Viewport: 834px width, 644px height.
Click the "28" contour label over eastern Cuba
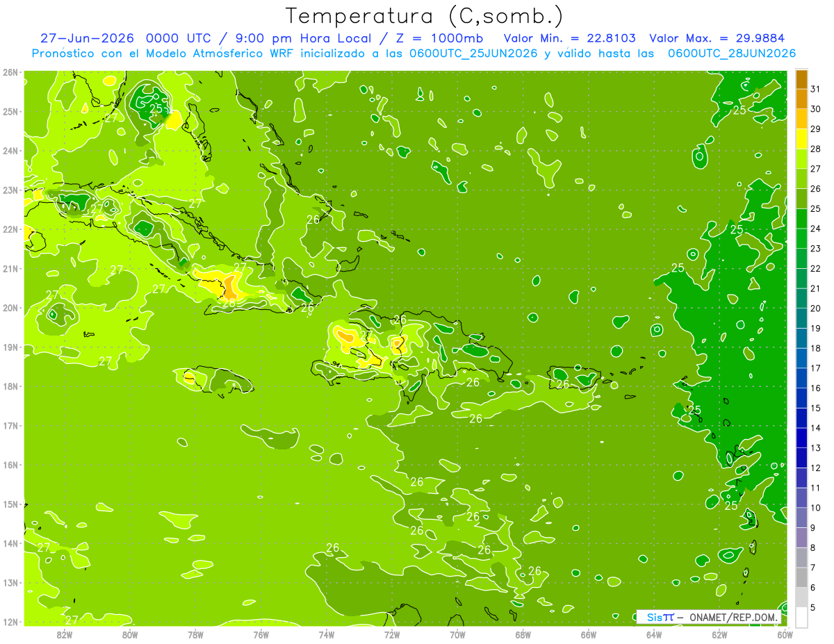(229, 302)
